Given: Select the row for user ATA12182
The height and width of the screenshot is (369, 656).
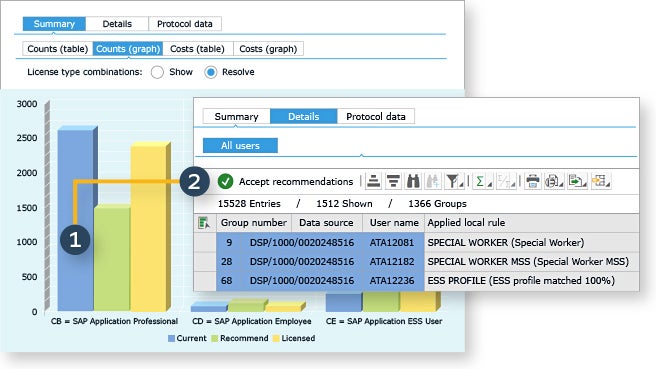Looking at the screenshot, I should tap(416, 261).
